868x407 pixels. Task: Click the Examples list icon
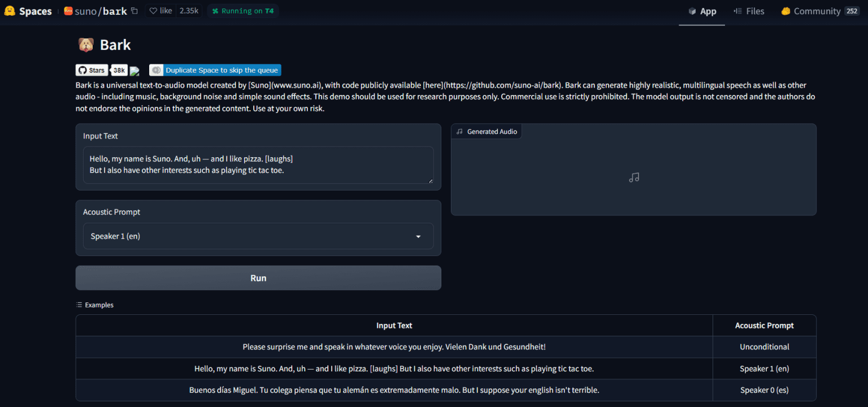tap(79, 305)
